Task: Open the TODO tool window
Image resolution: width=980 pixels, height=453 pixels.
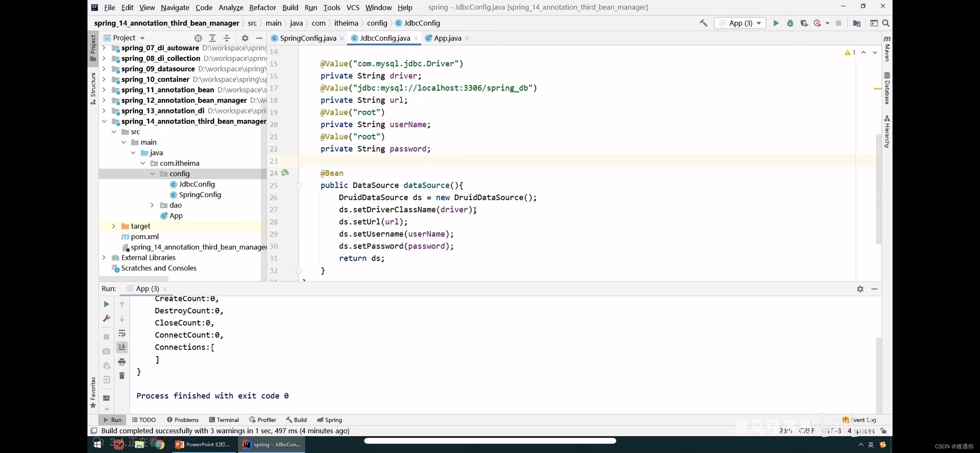Action: 144,420
